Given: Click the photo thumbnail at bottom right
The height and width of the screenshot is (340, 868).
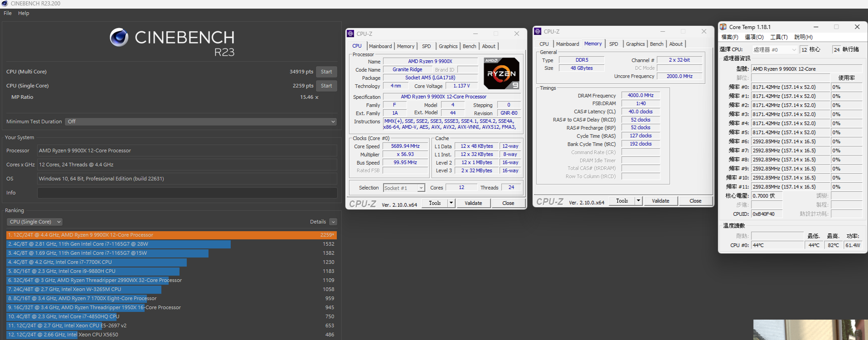Looking at the screenshot, I should pyautogui.click(x=810, y=330).
